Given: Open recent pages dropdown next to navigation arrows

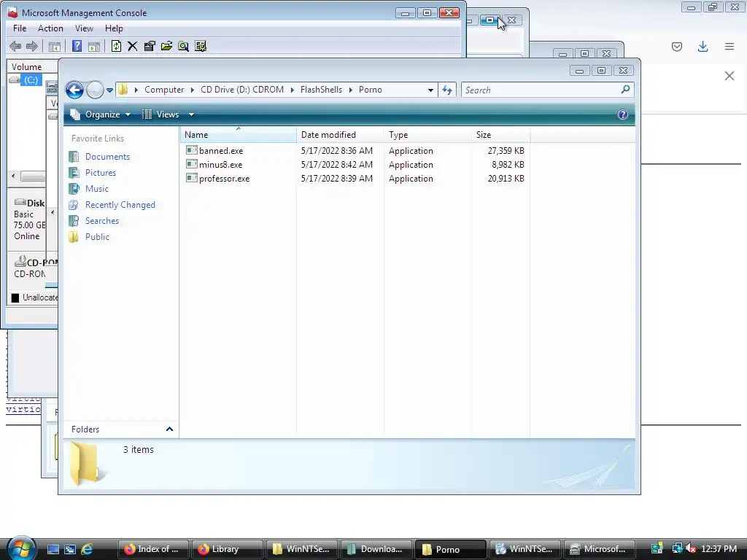Looking at the screenshot, I should click(109, 90).
